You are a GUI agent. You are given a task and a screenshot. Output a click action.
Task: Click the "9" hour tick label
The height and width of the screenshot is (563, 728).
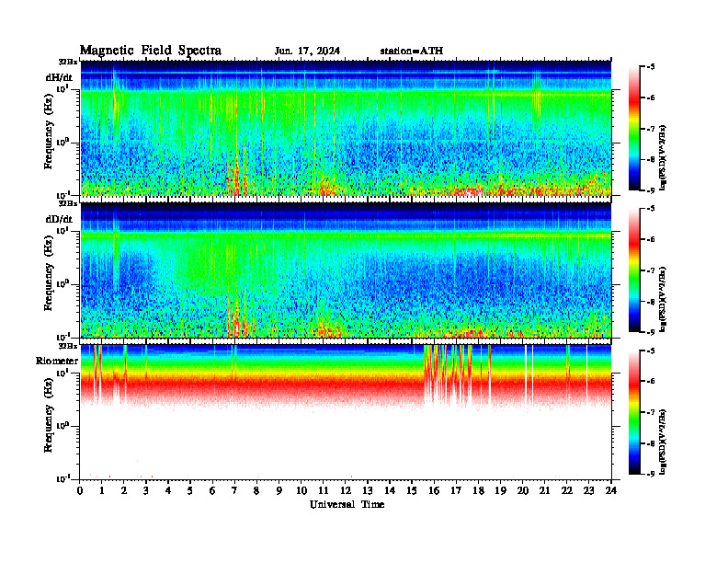(279, 491)
